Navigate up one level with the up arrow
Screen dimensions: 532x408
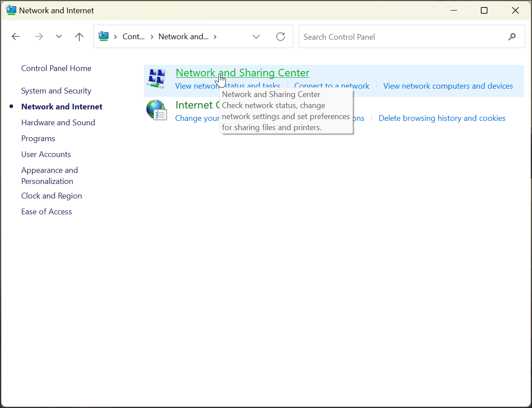[79, 36]
